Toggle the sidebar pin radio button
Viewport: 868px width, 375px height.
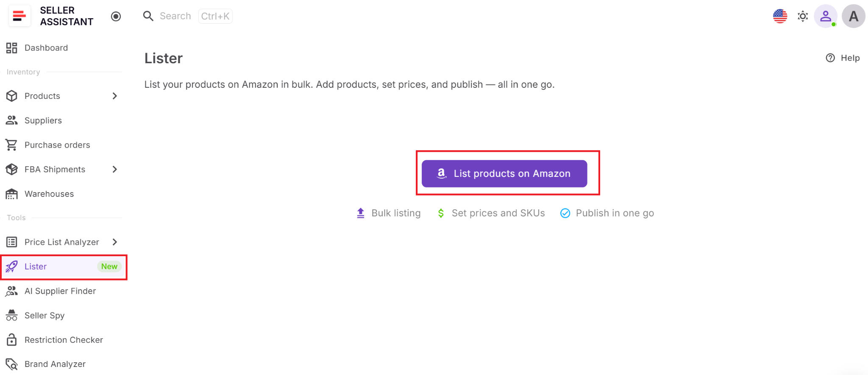coord(116,16)
